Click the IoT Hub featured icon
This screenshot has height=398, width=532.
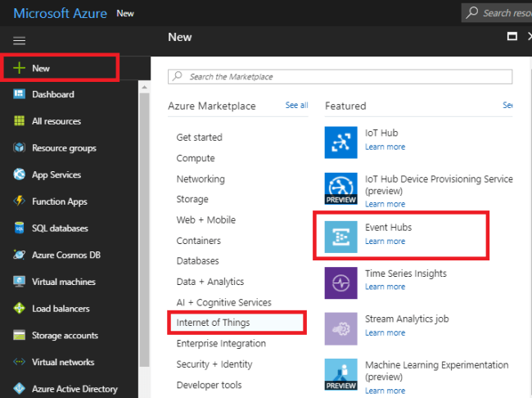click(340, 141)
